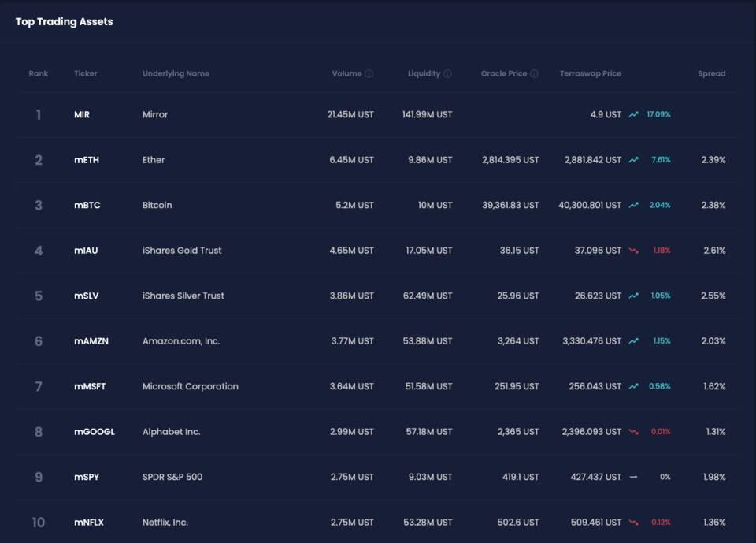Click mIAU downward trend arrow icon
Image resolution: width=756 pixels, height=543 pixels.
coord(633,251)
